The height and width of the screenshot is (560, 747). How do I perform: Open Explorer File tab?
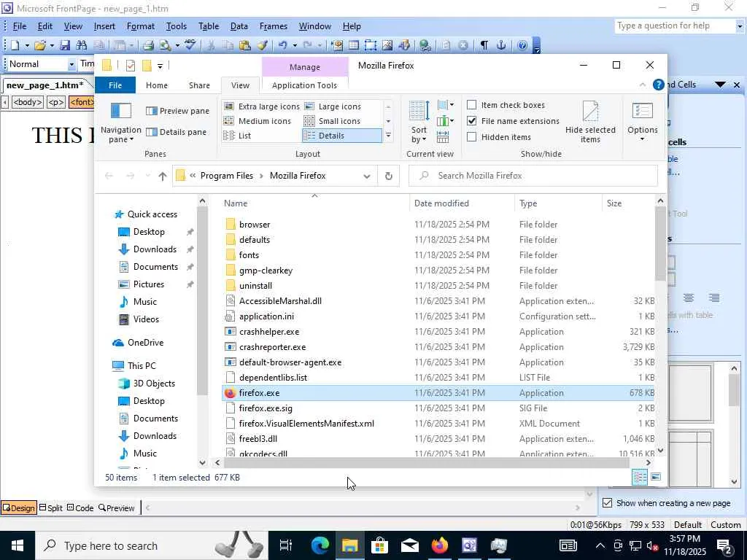click(x=115, y=85)
